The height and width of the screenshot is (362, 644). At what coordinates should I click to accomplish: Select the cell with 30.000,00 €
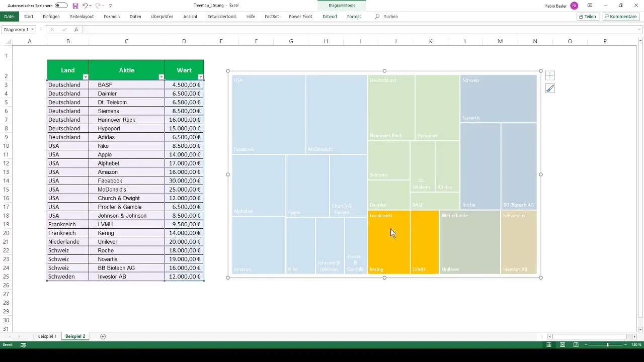(x=184, y=180)
